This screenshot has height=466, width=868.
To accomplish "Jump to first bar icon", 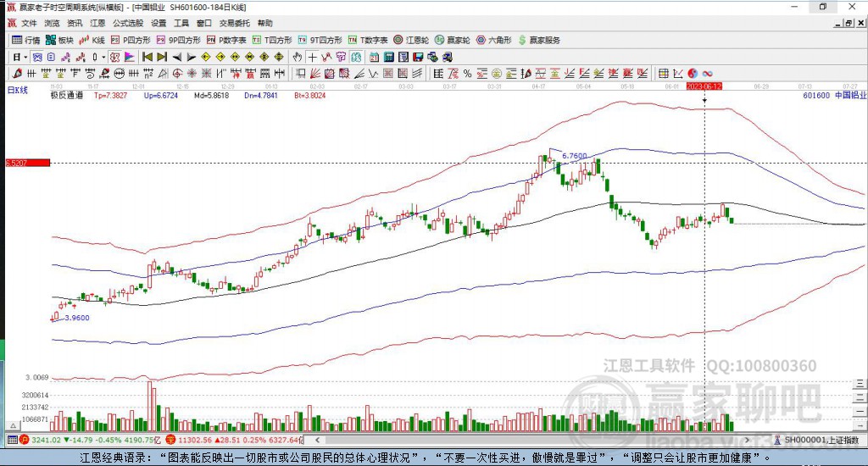I will [147, 57].
